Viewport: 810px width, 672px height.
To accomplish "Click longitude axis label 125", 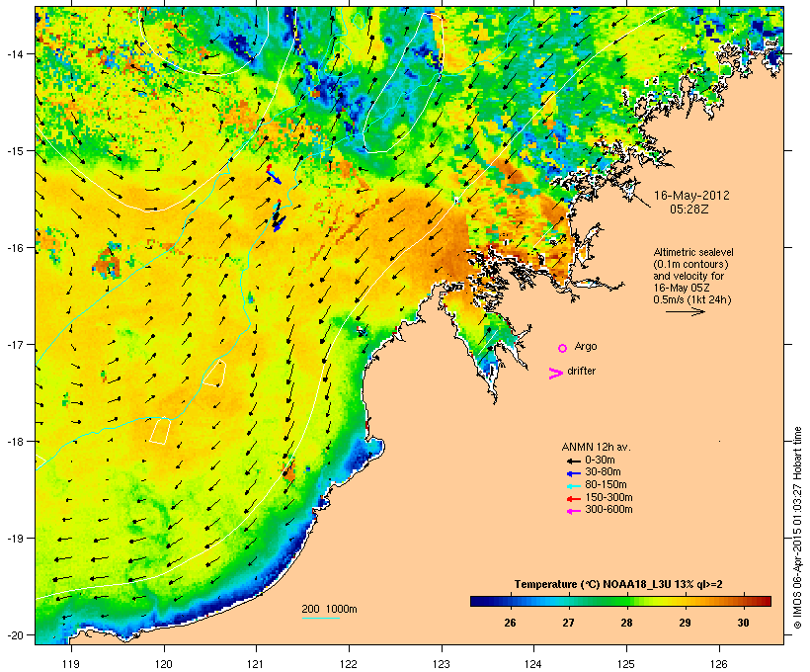I will (x=626, y=664).
